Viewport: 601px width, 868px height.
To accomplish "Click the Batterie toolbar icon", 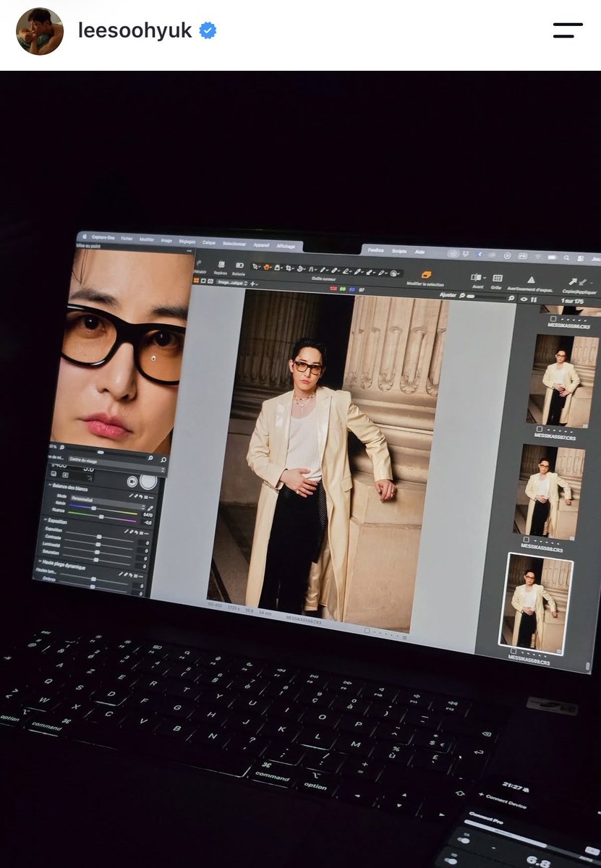I will point(239,265).
